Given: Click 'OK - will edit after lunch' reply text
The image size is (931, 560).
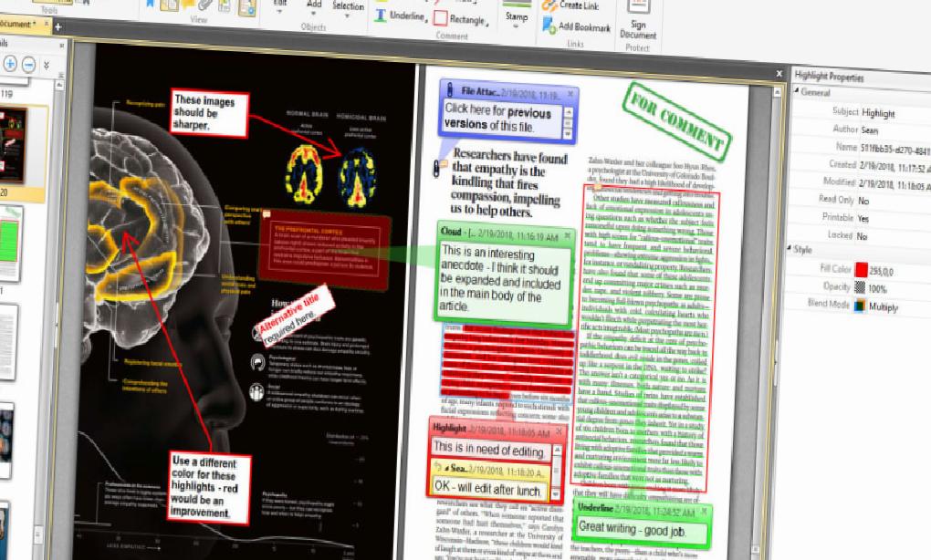Looking at the screenshot, I should pyautogui.click(x=487, y=489).
